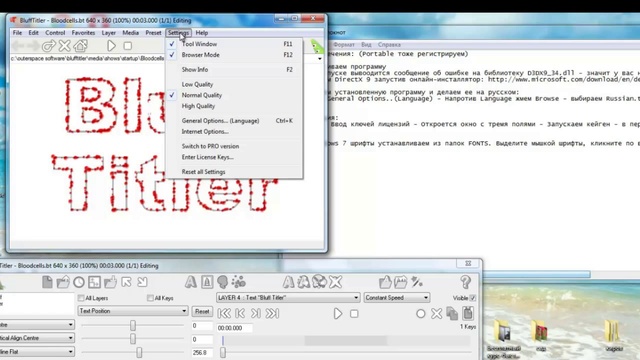Click the play icon in main window toolbar

point(111,46)
